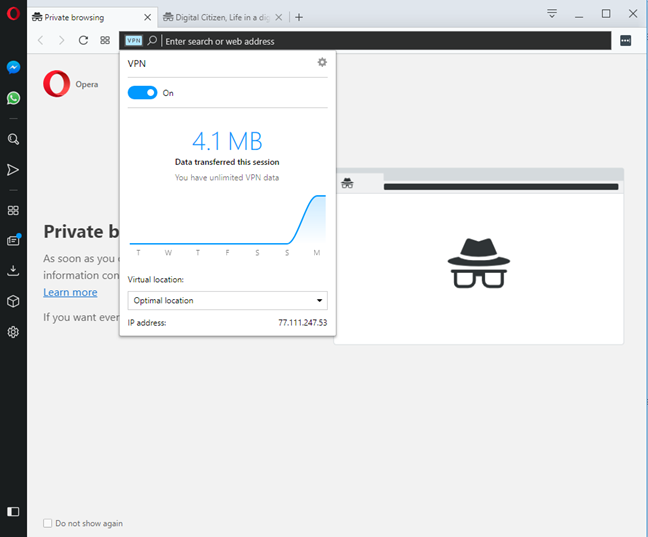The image size is (648, 537).
Task: Open Speed Dial start page from toolbar
Action: 105,41
